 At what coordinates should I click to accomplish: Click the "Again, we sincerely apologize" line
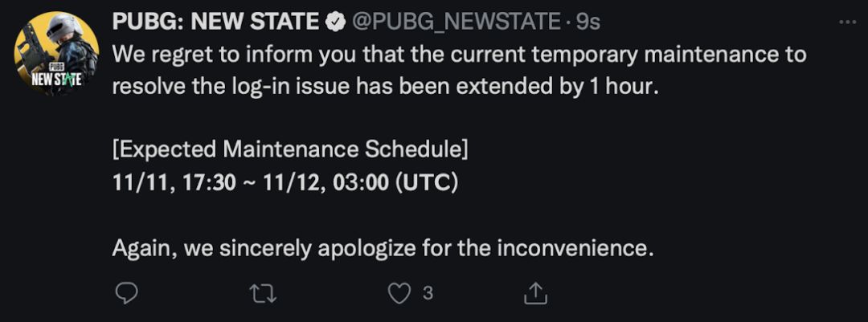[x=382, y=248]
